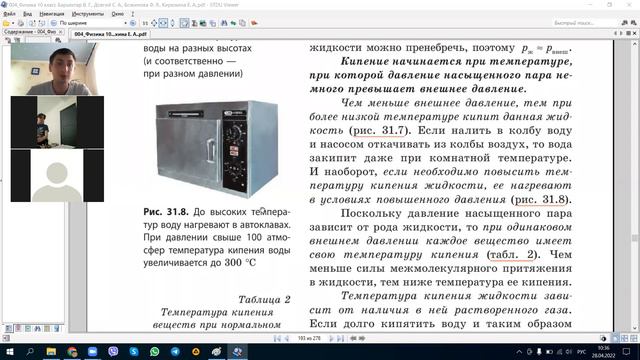Click the vertical scrollbar down arrow

tap(635, 328)
